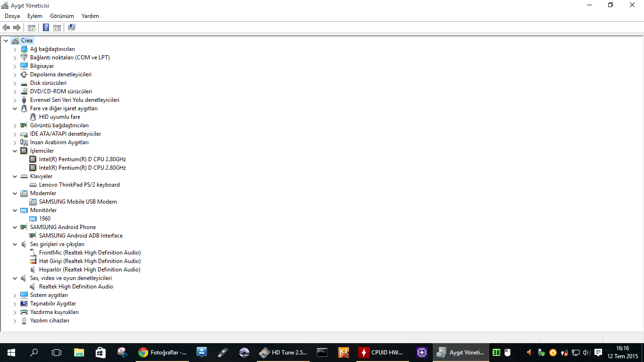The image size is (644, 362).
Task: Click the Aygıt Yöneticisi taskbar button
Action: 461,352
